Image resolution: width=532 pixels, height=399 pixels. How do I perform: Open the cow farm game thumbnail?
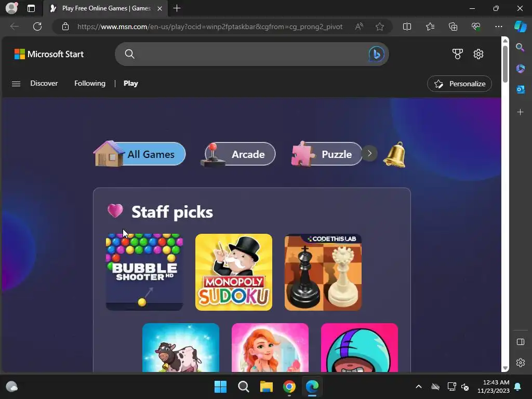point(181,348)
